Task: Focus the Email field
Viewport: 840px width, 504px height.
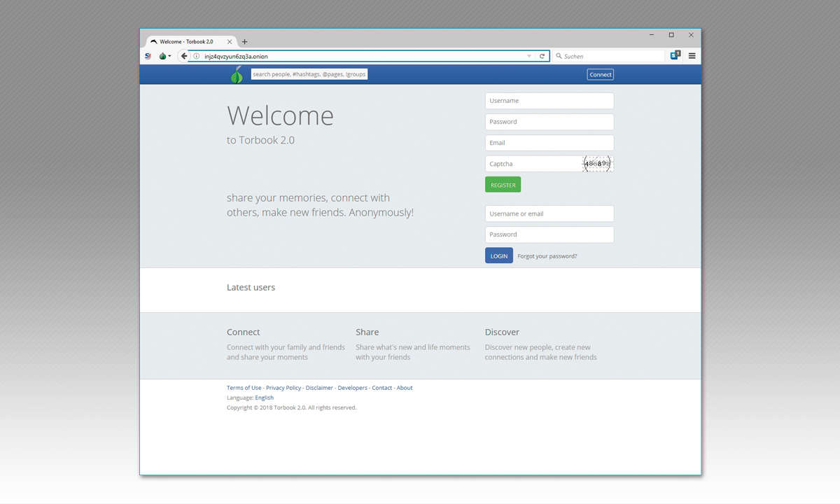Action: point(549,143)
